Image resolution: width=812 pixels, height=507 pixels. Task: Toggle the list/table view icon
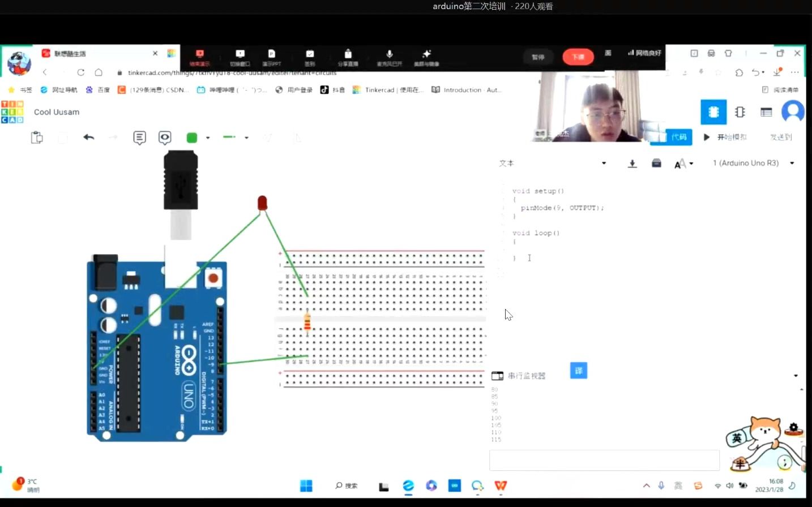tap(766, 111)
